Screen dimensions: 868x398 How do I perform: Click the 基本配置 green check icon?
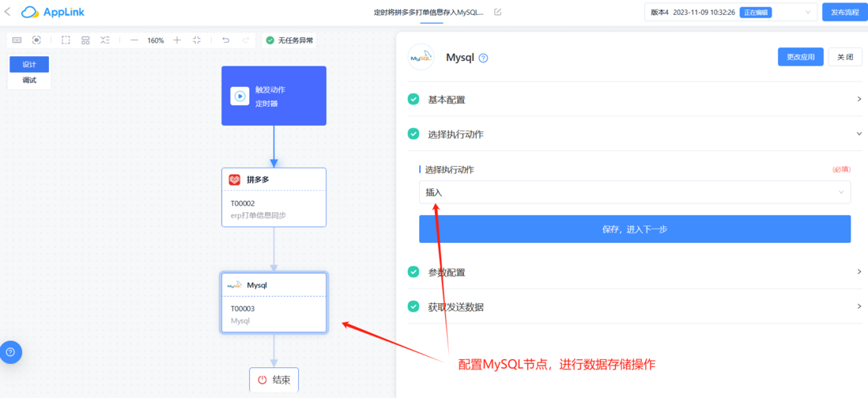[413, 99]
